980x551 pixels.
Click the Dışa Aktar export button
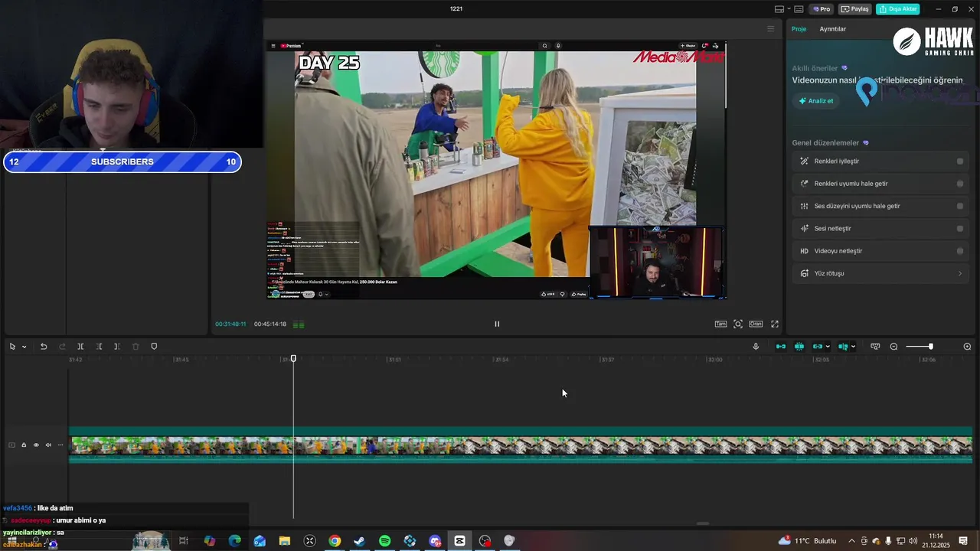pos(897,9)
